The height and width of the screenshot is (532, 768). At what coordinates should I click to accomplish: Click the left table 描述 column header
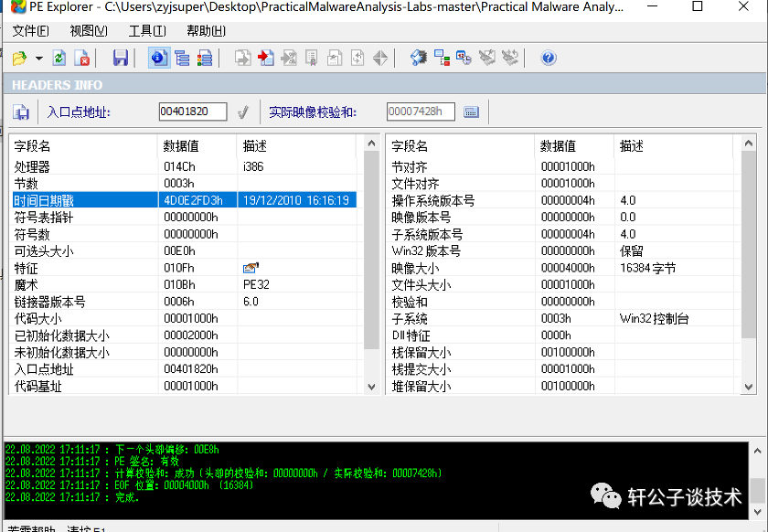click(296, 146)
